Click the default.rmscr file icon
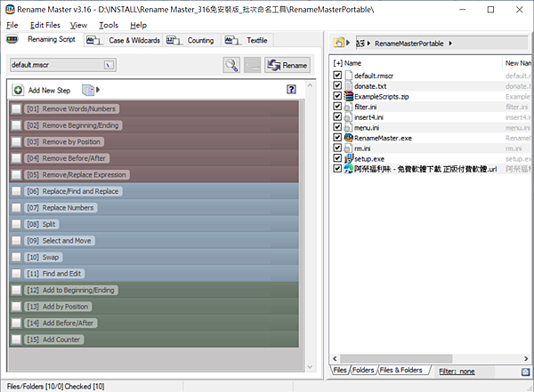Image resolution: width=534 pixels, height=392 pixels. click(348, 76)
